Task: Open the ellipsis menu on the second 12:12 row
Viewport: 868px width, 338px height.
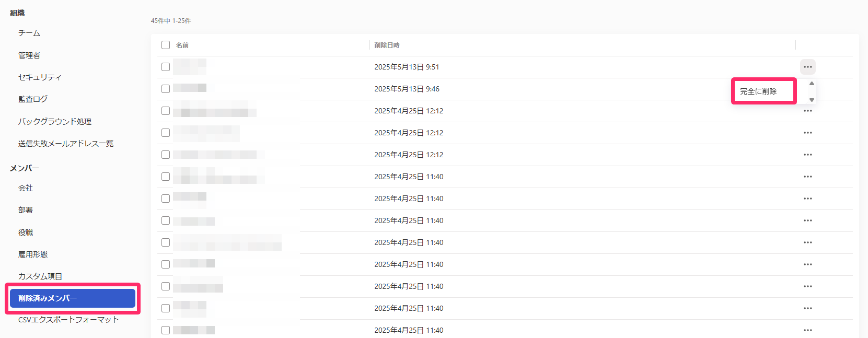Action: (x=807, y=133)
